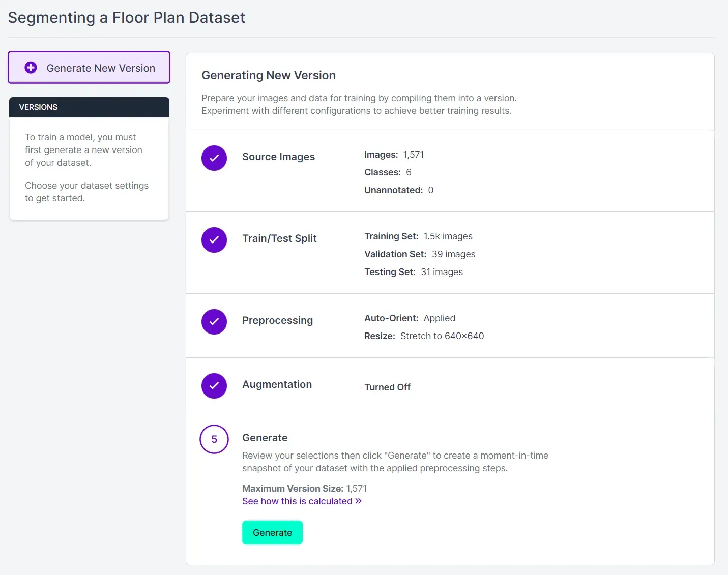The height and width of the screenshot is (575, 728).
Task: Click the Augmentation step checkmark icon
Action: (x=214, y=386)
